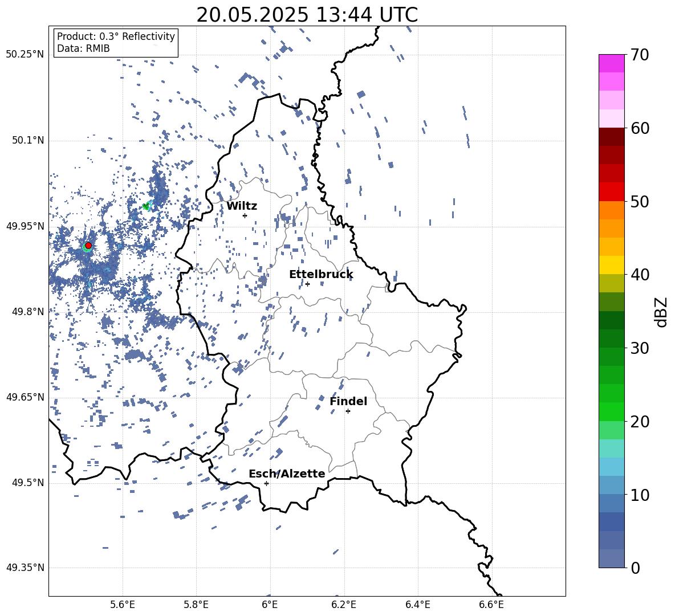Screen dimensions: 675x616
Task: Click the Wiltz station cross marker
Action: (245, 215)
